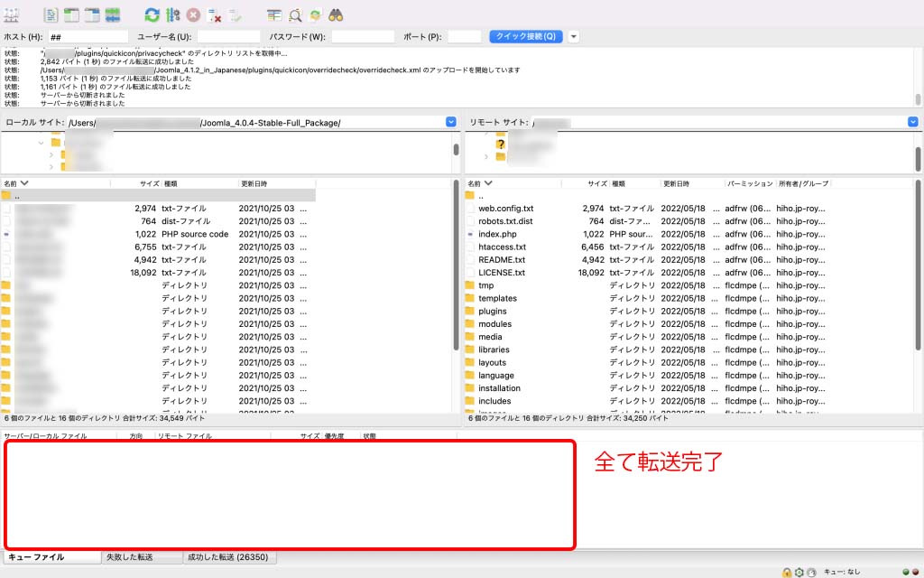Image resolution: width=924 pixels, height=578 pixels.
Task: Toggle the local directory tree icon
Action: (71, 15)
